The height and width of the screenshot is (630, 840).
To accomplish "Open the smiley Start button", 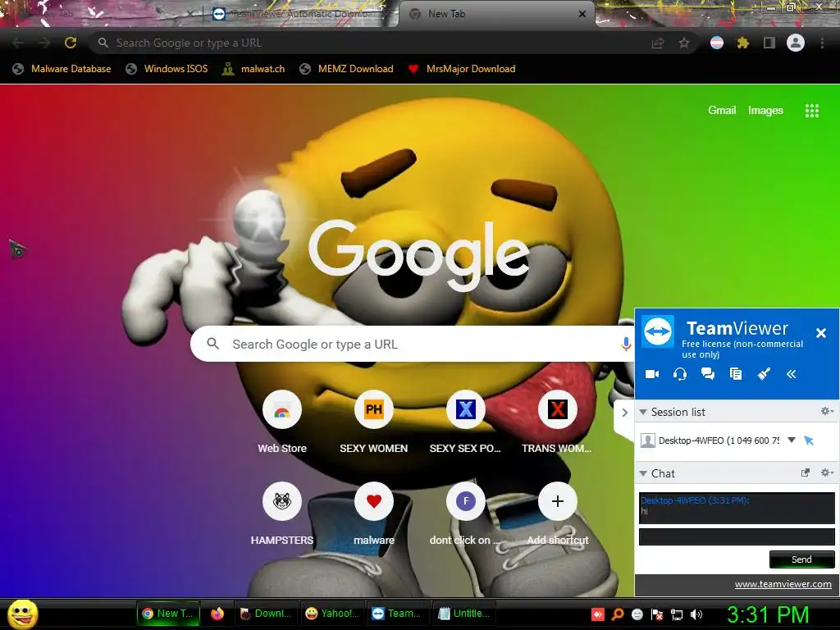I will [x=22, y=614].
